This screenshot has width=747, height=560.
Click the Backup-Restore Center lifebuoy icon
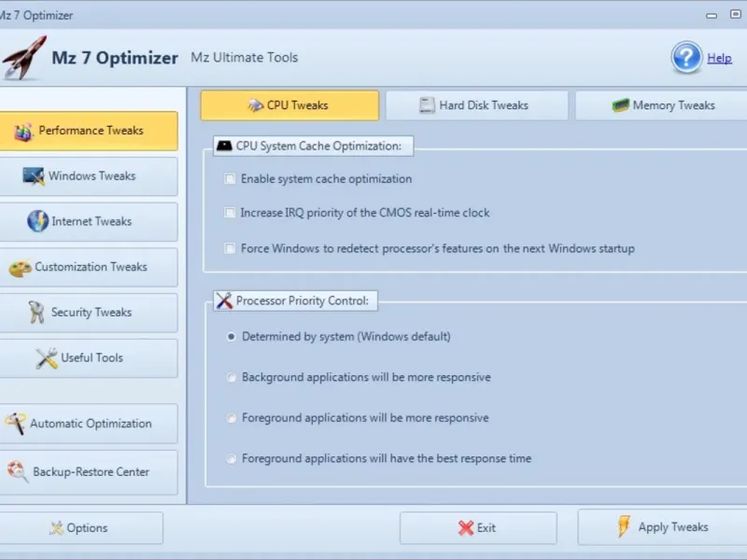coord(18,471)
